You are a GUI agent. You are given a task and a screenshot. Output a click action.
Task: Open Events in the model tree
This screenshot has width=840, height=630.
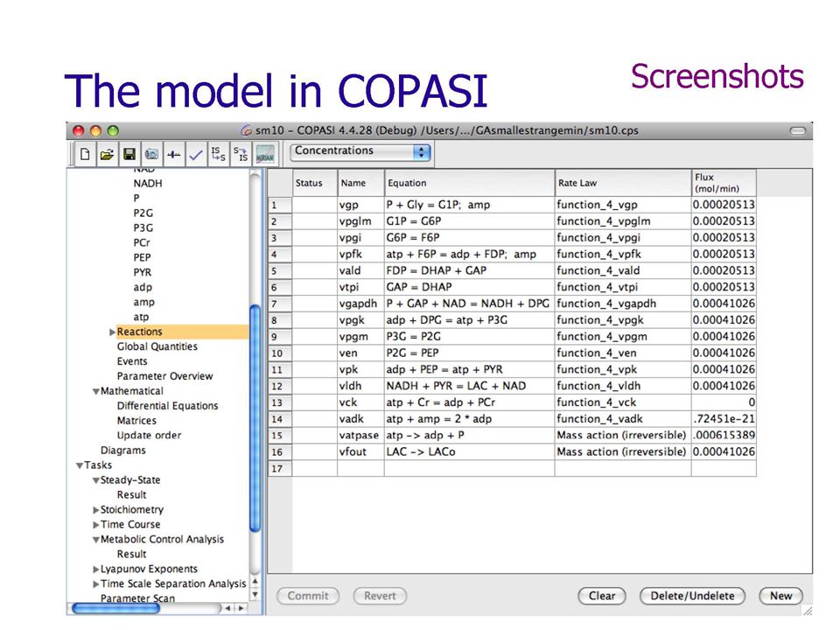pyautogui.click(x=132, y=361)
